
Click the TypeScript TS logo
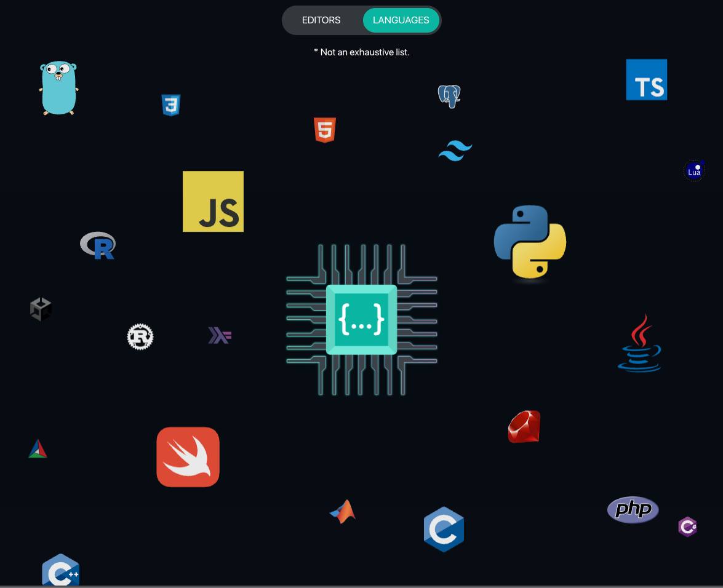(x=647, y=80)
